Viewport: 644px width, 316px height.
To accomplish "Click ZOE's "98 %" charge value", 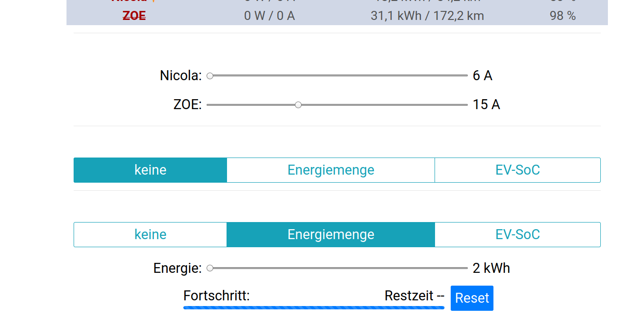I will point(562,16).
